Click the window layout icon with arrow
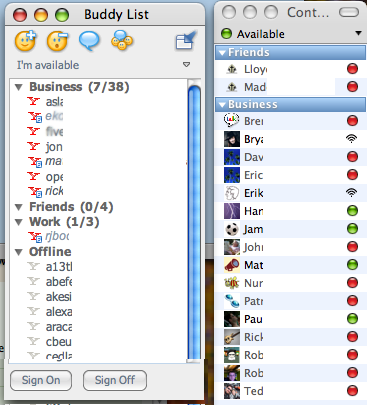 pyautogui.click(x=186, y=40)
